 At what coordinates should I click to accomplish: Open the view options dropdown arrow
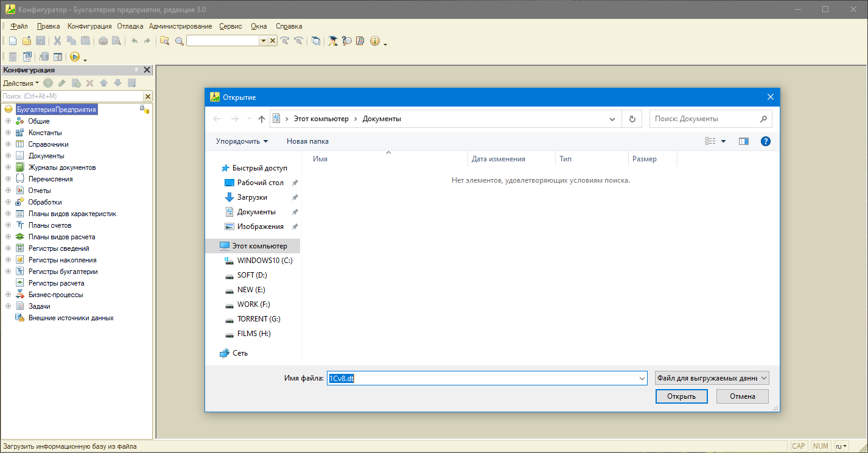click(723, 141)
